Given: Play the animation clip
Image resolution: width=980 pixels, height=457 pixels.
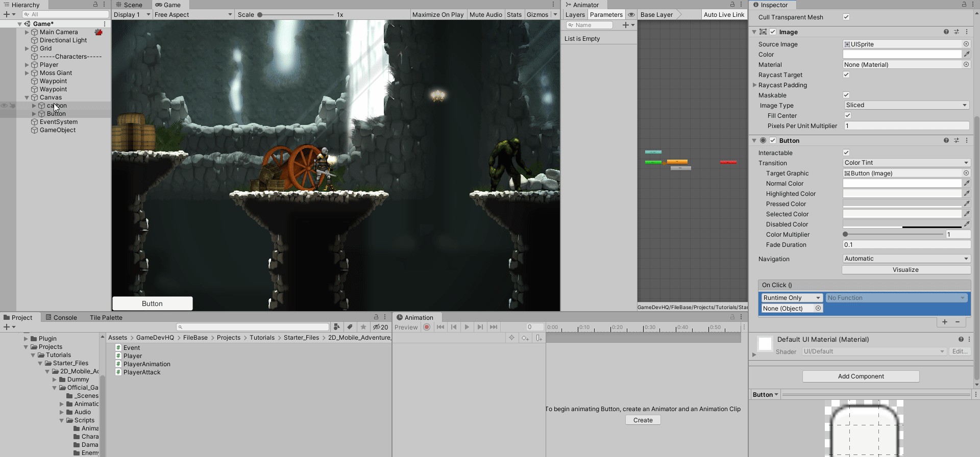Looking at the screenshot, I should [467, 327].
